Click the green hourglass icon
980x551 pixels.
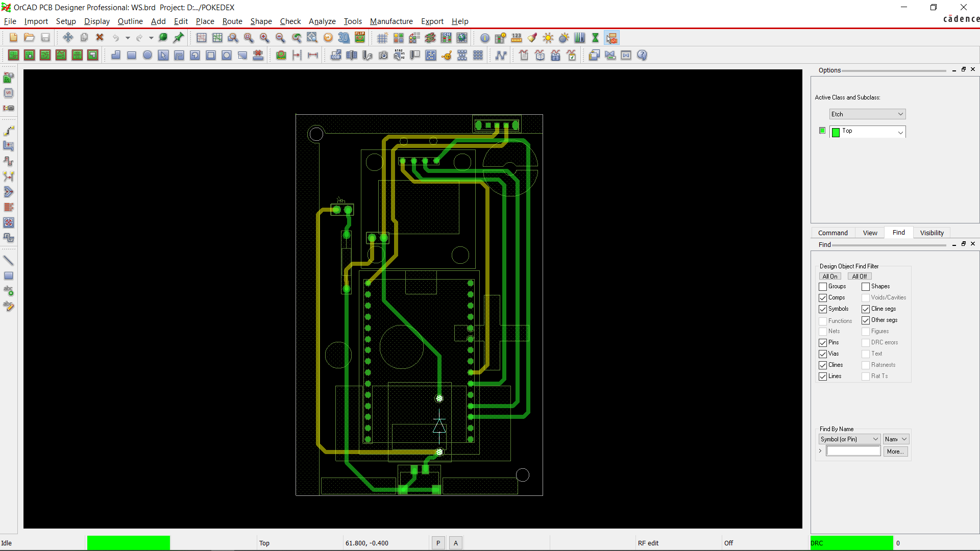tap(595, 38)
